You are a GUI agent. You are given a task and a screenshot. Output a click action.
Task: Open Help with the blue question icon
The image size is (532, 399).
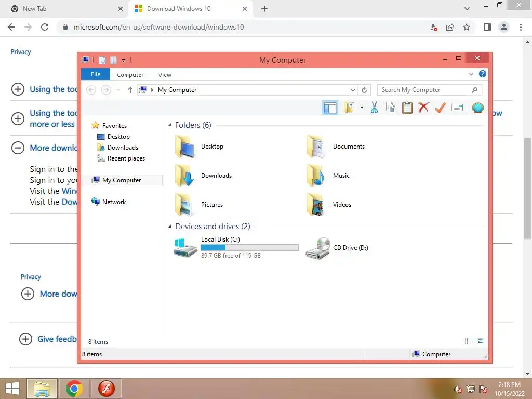[483, 74]
